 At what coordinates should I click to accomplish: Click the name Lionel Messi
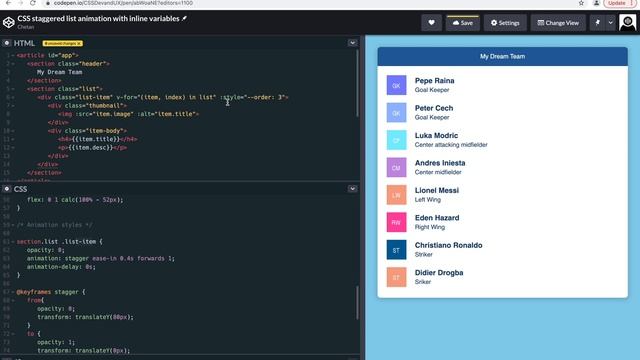(437, 190)
